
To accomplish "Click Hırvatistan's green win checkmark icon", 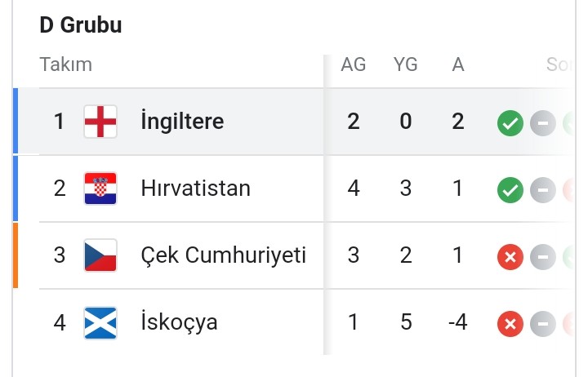I will (x=510, y=190).
